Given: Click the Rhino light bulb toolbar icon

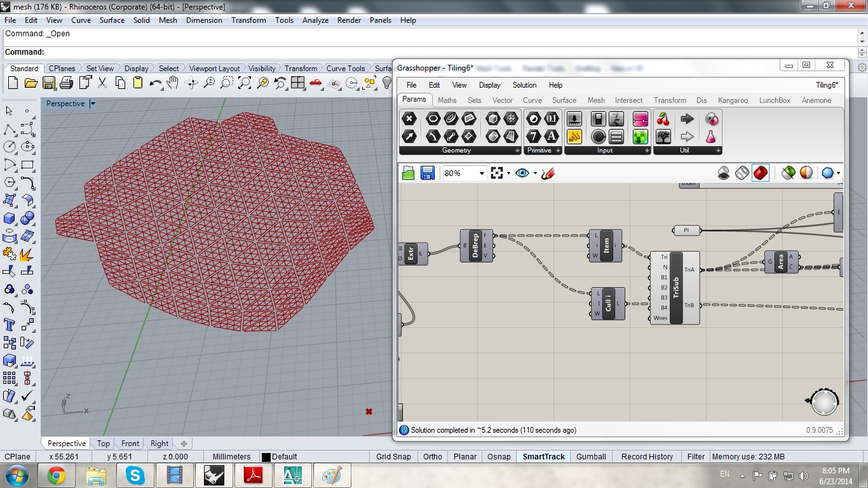Looking at the screenshot, I should pyautogui.click(x=386, y=83).
